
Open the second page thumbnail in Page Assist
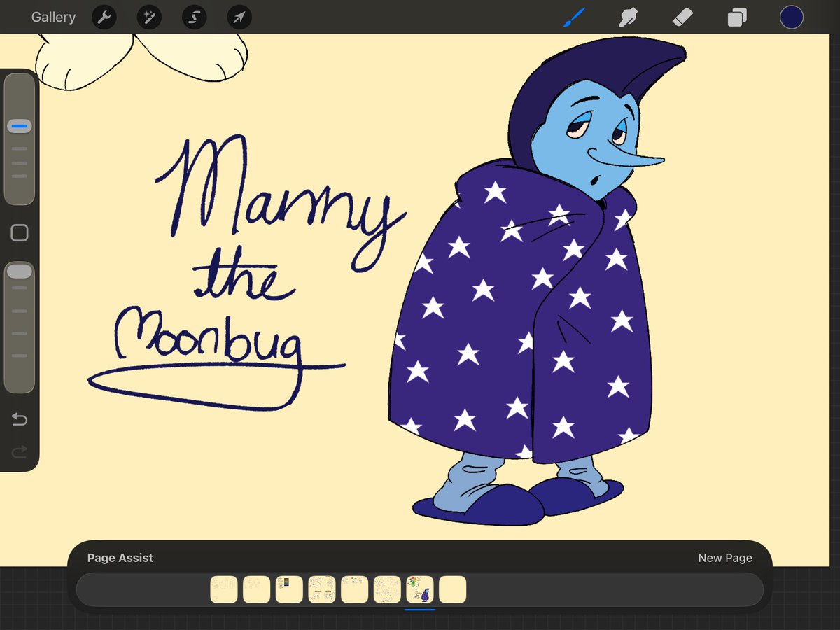[257, 589]
